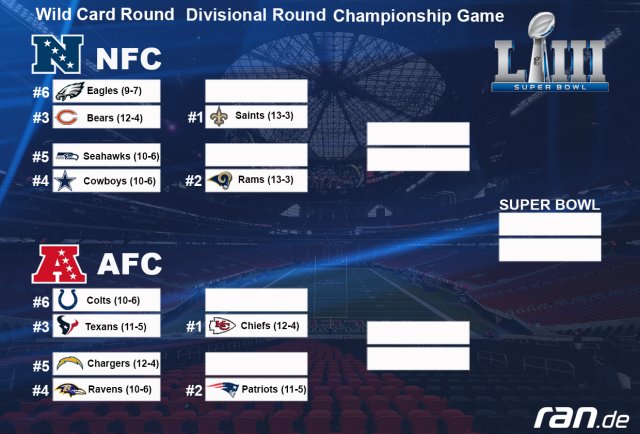The image size is (640, 434).
Task: Click the AFC conference logo
Action: tap(59, 264)
